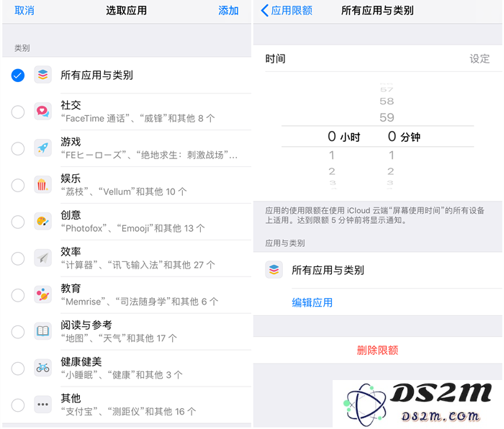The height and width of the screenshot is (429, 504).
Task: Tap the text “FaceTime 通话”、“威锋”和其他 8 个
Action: pyautogui.click(x=138, y=118)
